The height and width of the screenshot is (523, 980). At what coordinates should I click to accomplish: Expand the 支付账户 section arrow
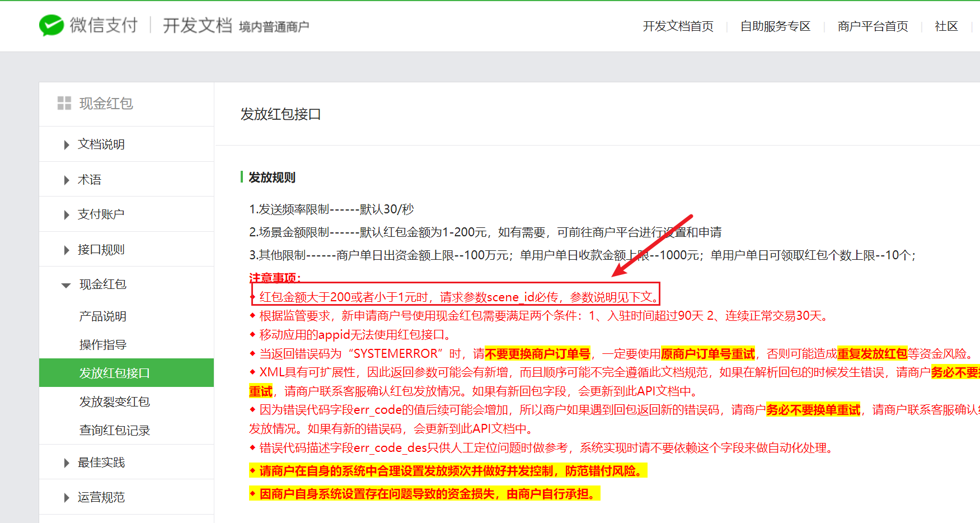tap(67, 214)
